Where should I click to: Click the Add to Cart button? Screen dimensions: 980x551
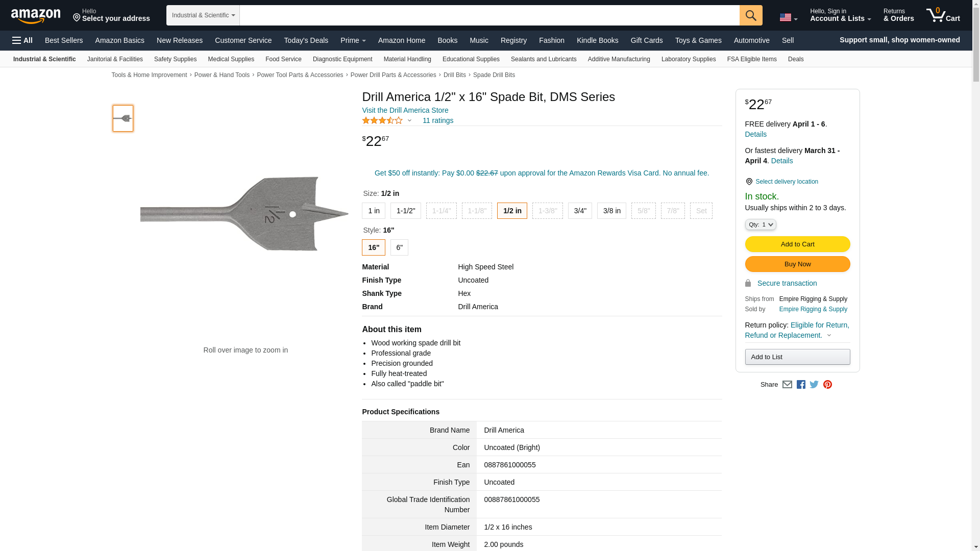797,244
